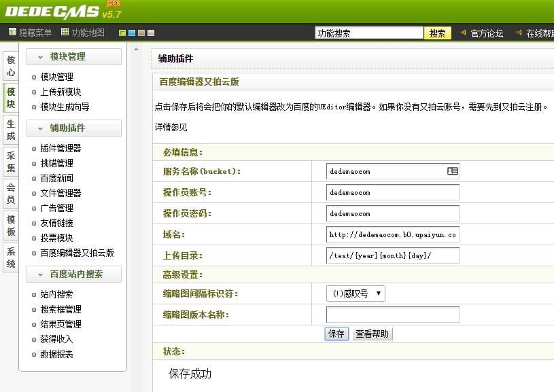Viewport: 554px width, 392px height.
Task: Open 获得收入 menu item
Action: (56, 339)
